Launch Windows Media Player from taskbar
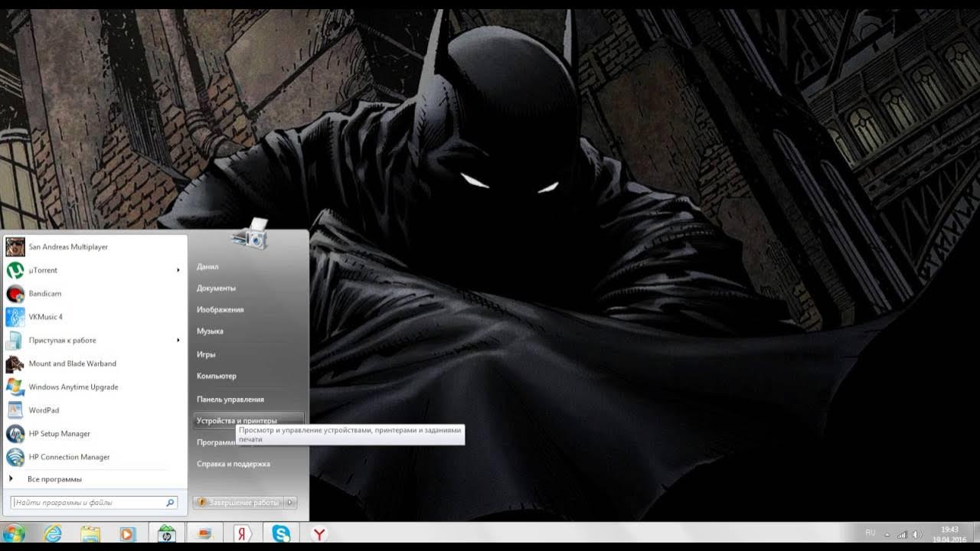 coord(128,534)
